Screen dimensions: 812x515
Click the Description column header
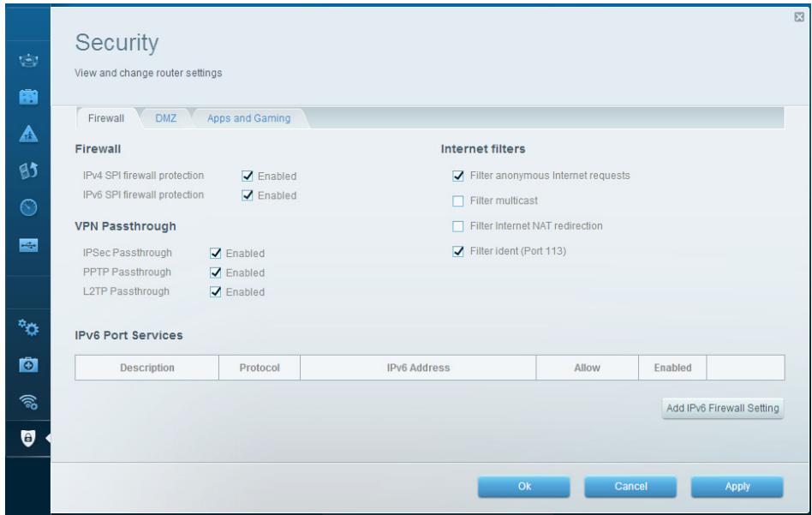[147, 368]
